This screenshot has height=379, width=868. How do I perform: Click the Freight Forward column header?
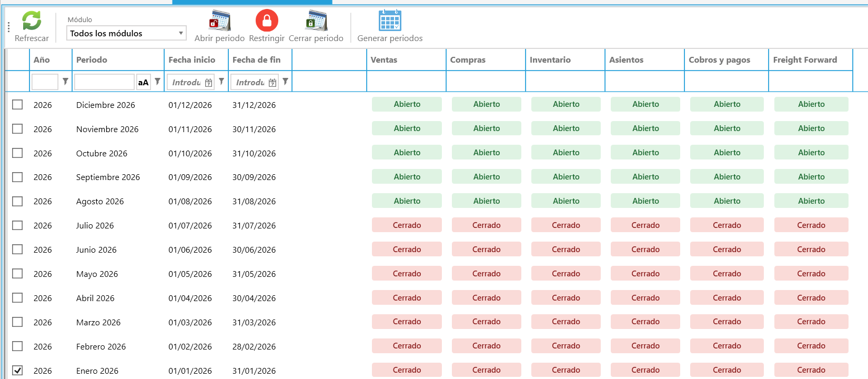(811, 59)
